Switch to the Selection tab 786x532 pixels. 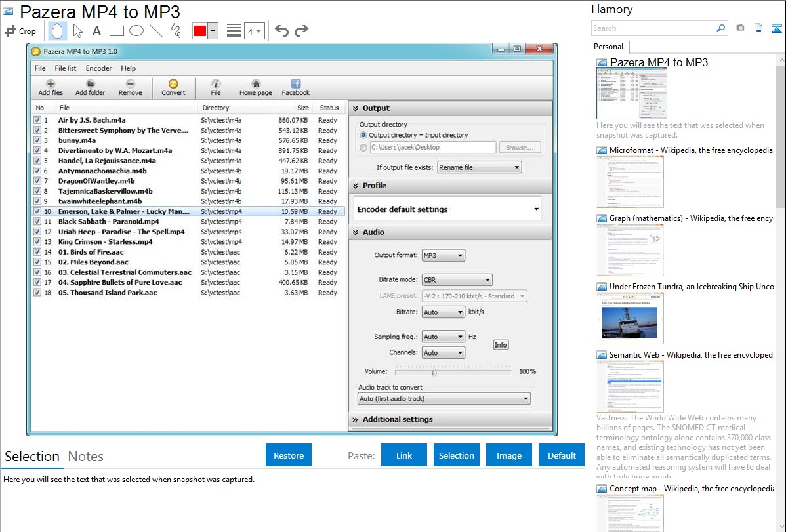pyautogui.click(x=32, y=457)
